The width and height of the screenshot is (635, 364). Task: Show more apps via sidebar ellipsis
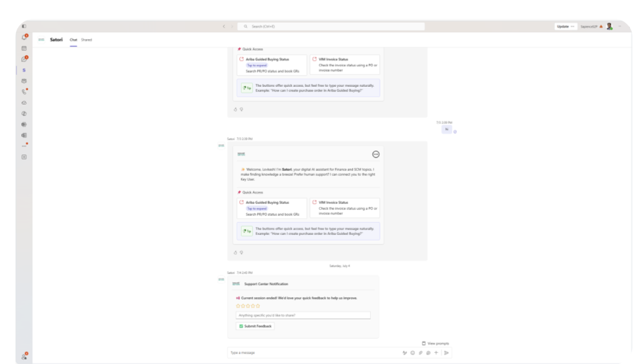tap(24, 146)
